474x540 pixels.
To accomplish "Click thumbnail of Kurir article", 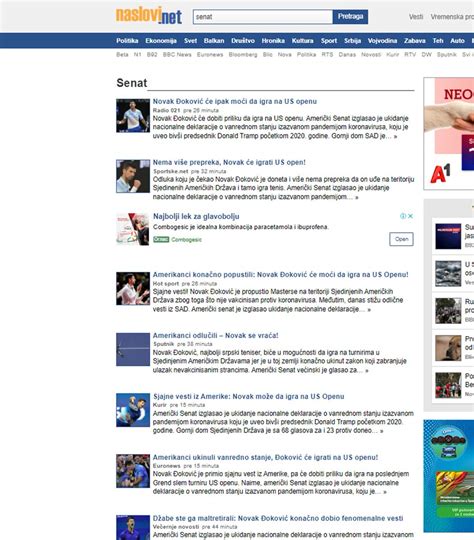I will [133, 410].
